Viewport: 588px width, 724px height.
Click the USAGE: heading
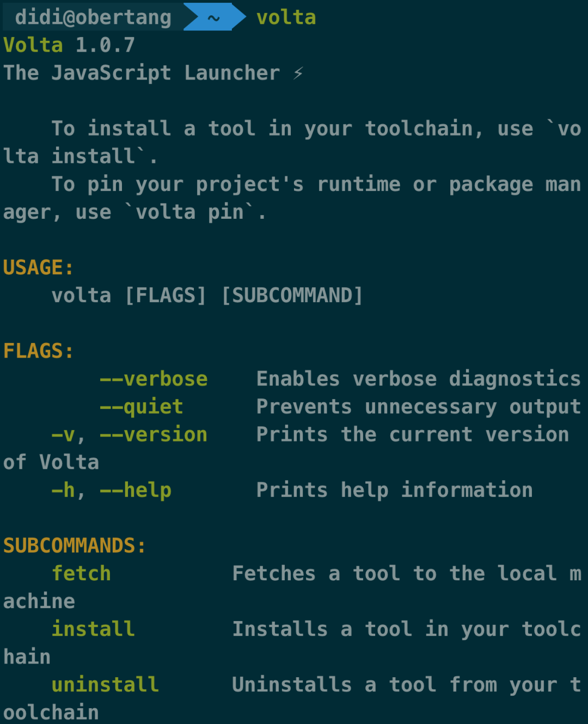pyautogui.click(x=38, y=267)
